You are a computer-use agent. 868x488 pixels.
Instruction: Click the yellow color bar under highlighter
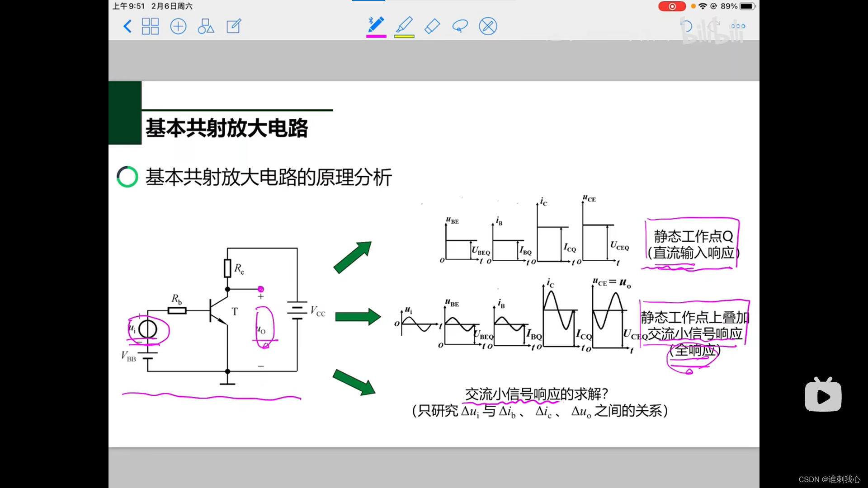[x=404, y=36]
